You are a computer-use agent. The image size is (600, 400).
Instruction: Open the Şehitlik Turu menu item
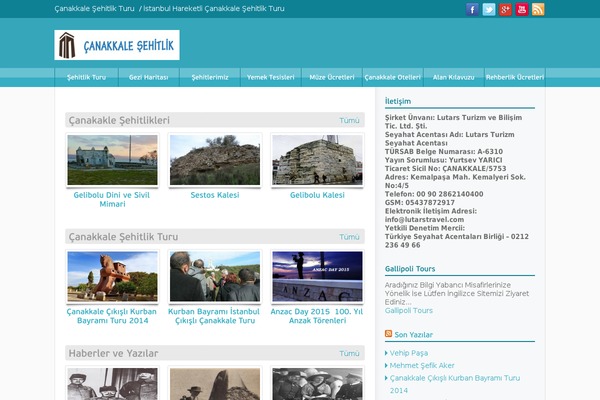86,77
